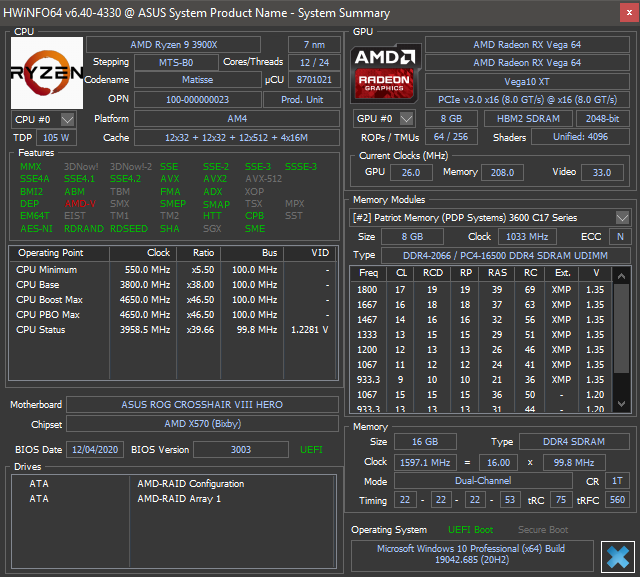Click ASUS ROG CROSSHAIR VIII HERO motherboard field
This screenshot has height=577, width=640.
pos(202,404)
